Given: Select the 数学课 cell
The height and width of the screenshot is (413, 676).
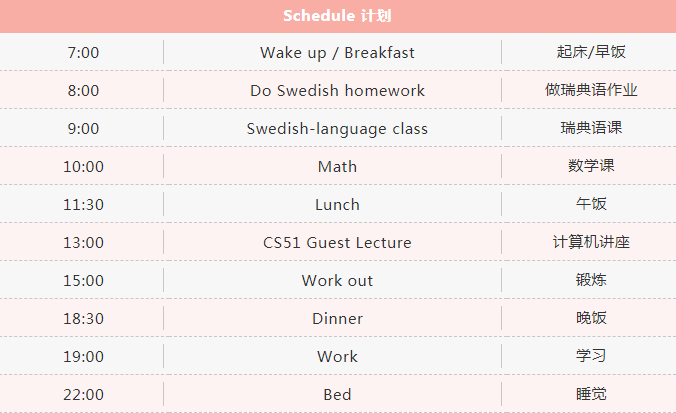Looking at the screenshot, I should (591, 167).
